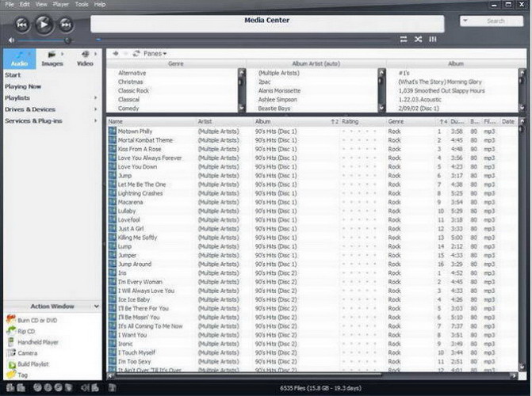Select the Jump Around track
532x396 pixels.
(134, 264)
